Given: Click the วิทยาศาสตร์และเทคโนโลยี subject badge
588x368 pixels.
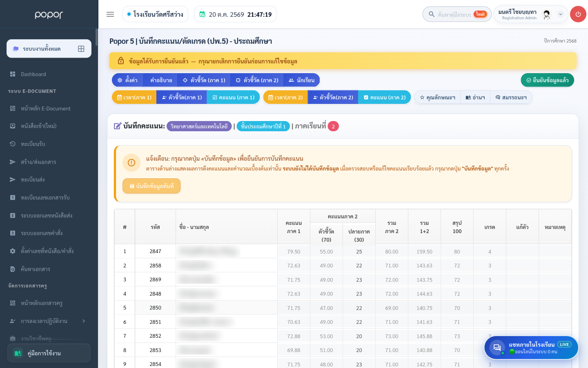Looking at the screenshot, I should pyautogui.click(x=199, y=126).
